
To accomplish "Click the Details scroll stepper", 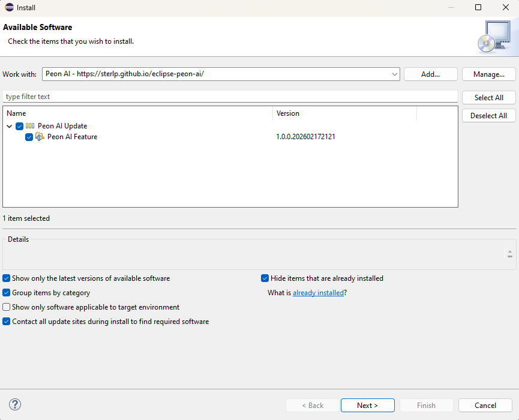I will 509,254.
